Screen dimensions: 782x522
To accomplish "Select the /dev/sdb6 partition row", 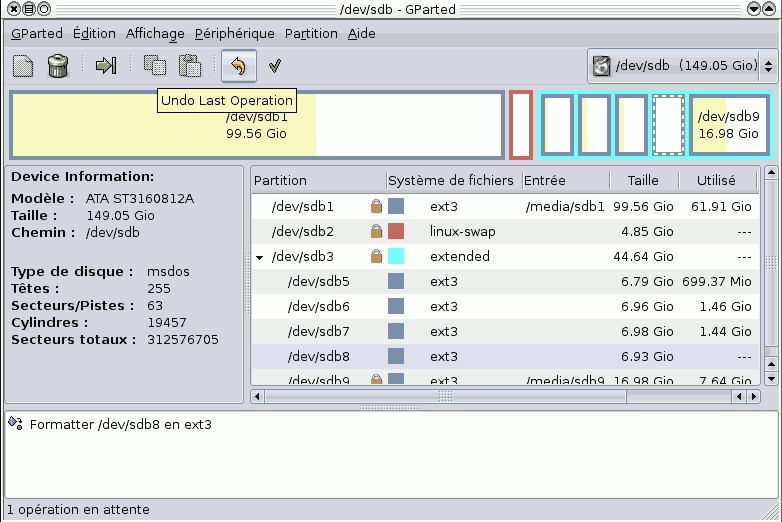I will click(x=320, y=307).
